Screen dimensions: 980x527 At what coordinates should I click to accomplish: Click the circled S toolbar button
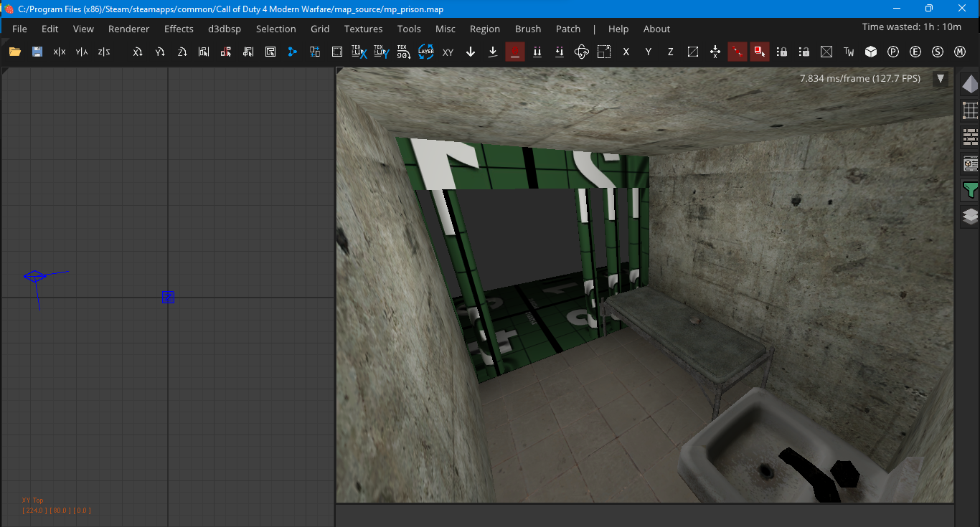click(x=938, y=52)
